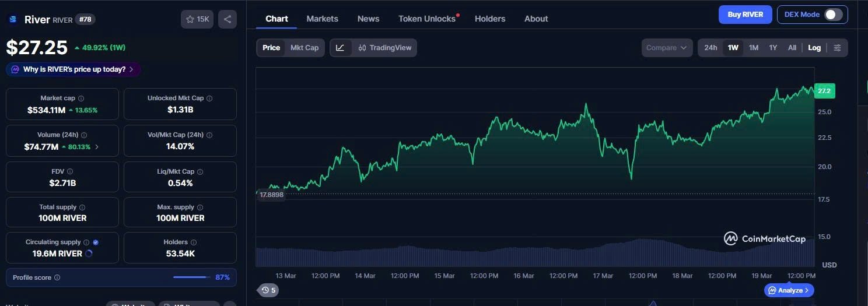Click the Profile score progress bar

191,277
